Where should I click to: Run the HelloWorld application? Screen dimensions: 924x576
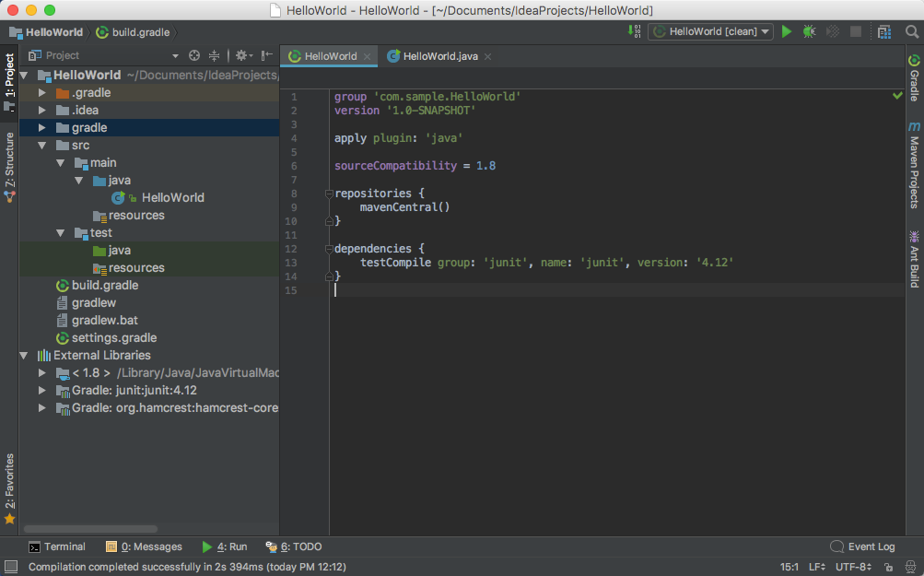[x=786, y=31]
